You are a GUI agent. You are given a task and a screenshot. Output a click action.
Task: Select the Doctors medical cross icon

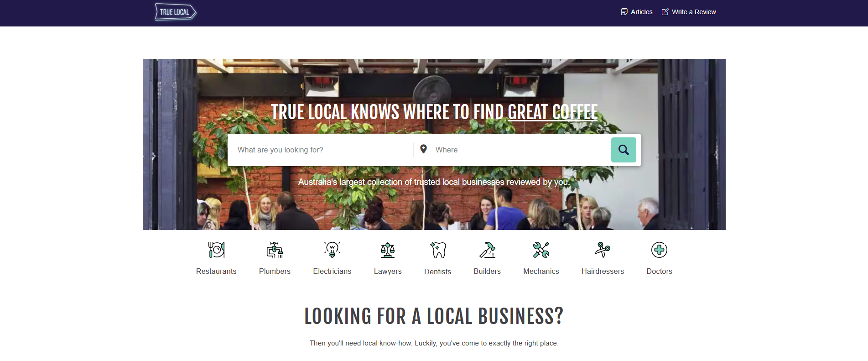(x=659, y=250)
